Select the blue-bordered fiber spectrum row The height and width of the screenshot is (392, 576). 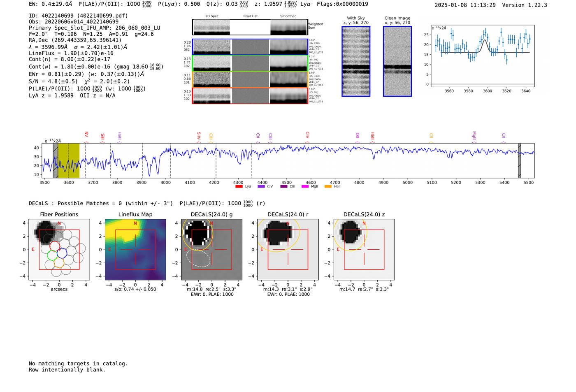250,47
